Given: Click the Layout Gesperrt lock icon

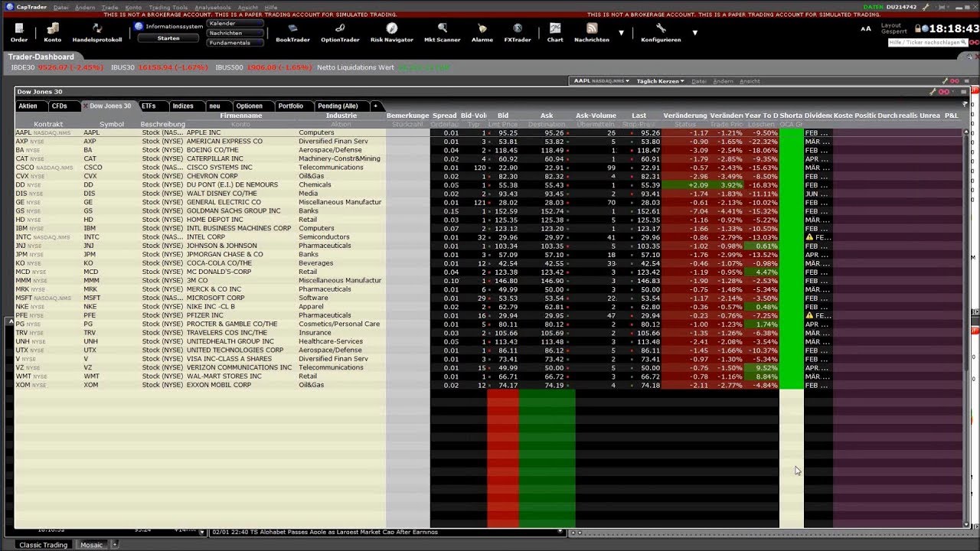Looking at the screenshot, I should 917,28.
